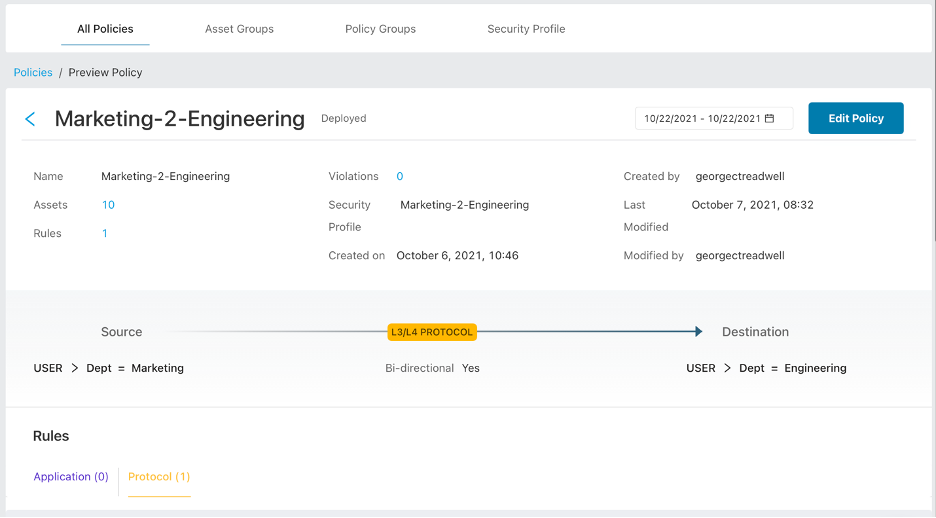Open the Assets count link 10
The height and width of the screenshot is (518, 936).
pyautogui.click(x=108, y=205)
